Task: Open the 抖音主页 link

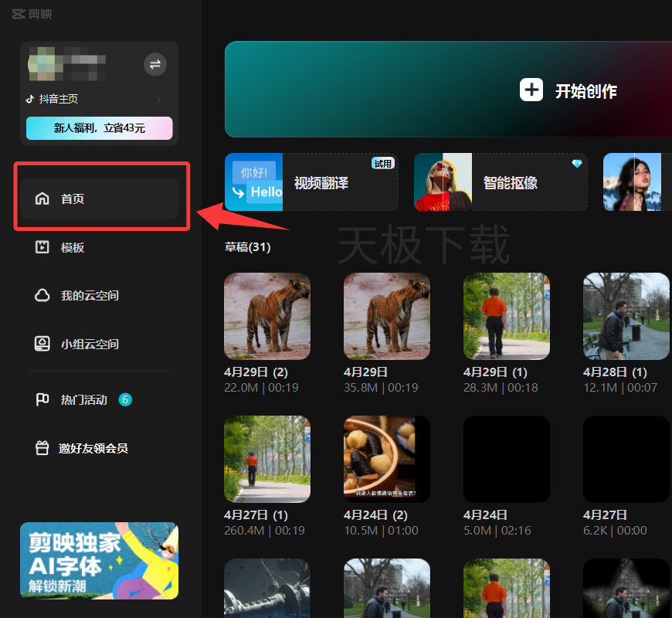Action: (x=58, y=99)
